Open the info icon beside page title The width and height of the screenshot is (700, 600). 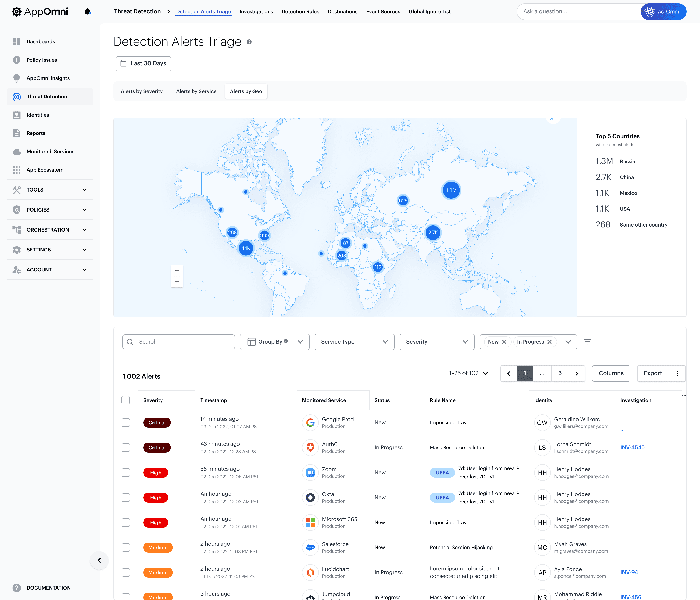pyautogui.click(x=249, y=42)
